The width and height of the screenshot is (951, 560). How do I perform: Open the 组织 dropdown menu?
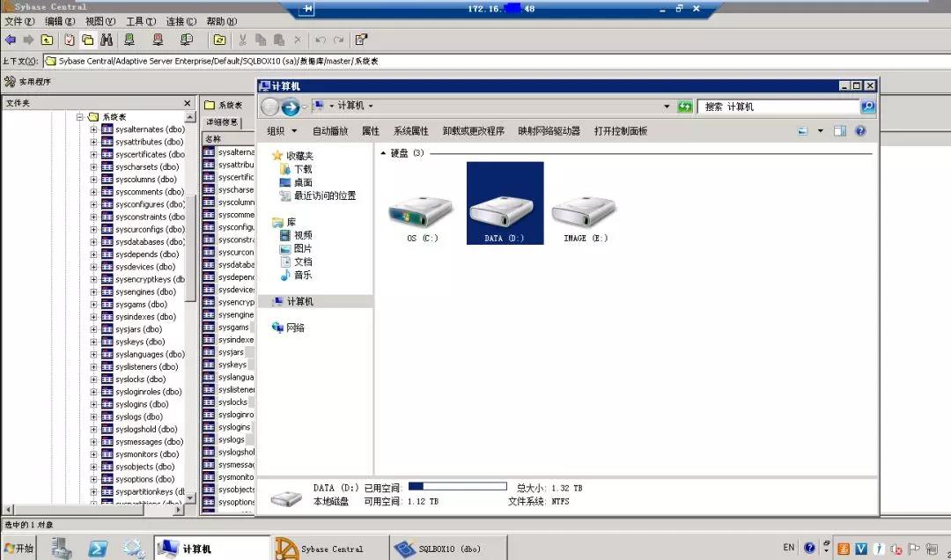point(282,131)
